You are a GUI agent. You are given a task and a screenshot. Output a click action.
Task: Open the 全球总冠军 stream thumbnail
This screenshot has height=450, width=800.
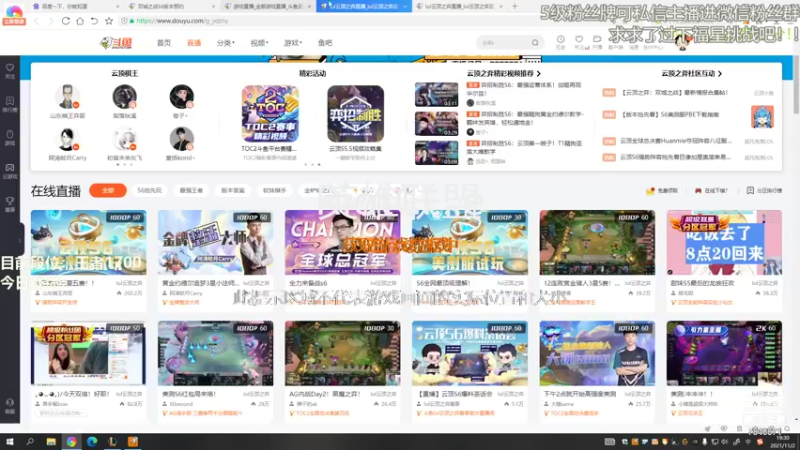coord(342,242)
